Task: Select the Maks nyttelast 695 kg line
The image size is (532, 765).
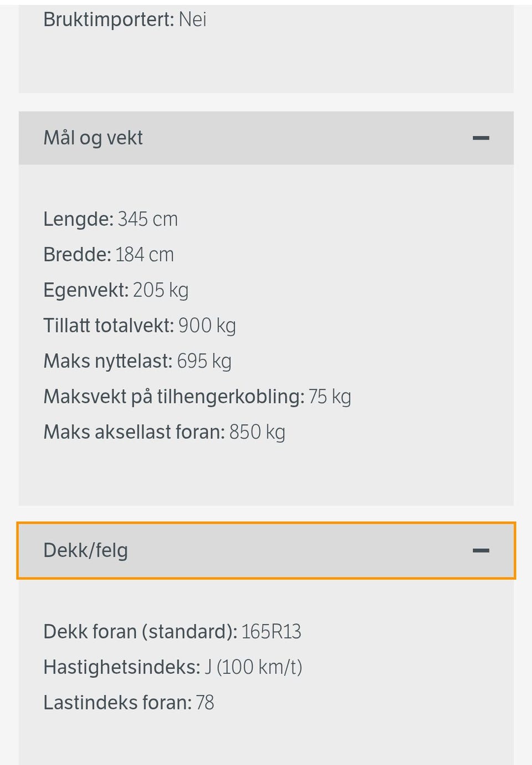Action: tap(137, 361)
